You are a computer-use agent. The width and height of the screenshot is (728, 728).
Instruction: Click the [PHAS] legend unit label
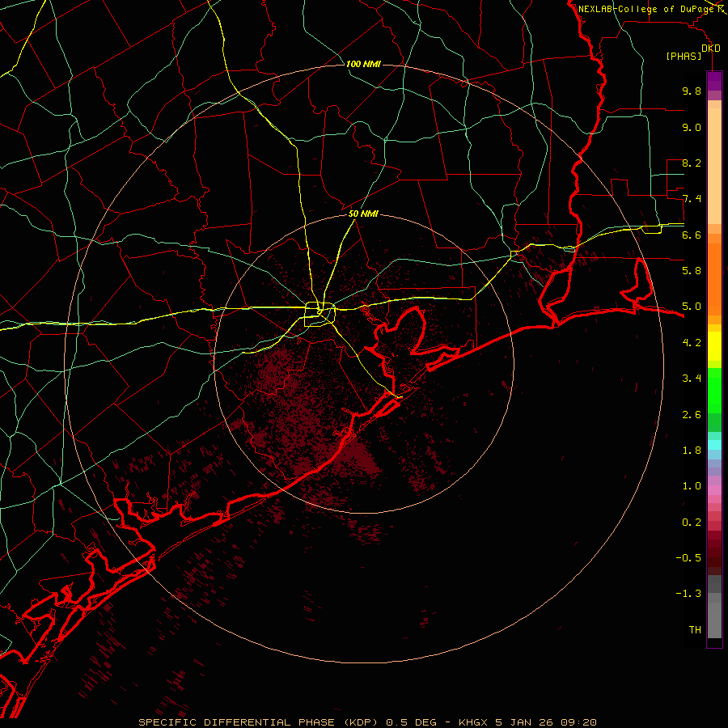coord(684,57)
